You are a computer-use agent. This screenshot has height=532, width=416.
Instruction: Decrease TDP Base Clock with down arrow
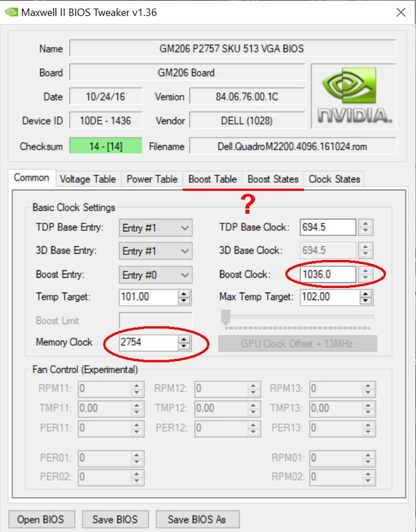[x=365, y=231]
